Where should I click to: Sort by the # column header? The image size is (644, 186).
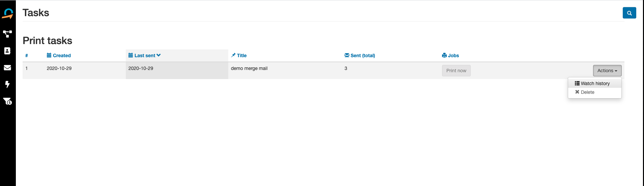point(27,55)
